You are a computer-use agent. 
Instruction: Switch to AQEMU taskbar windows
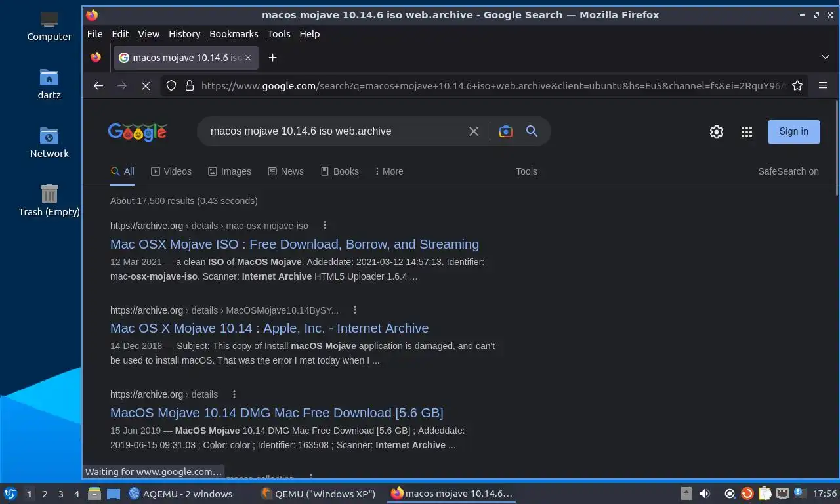(x=180, y=493)
